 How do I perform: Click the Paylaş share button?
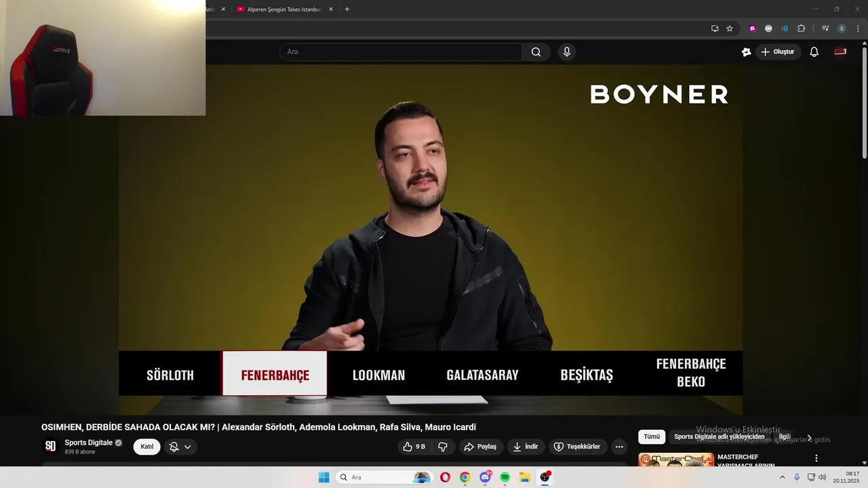480,447
